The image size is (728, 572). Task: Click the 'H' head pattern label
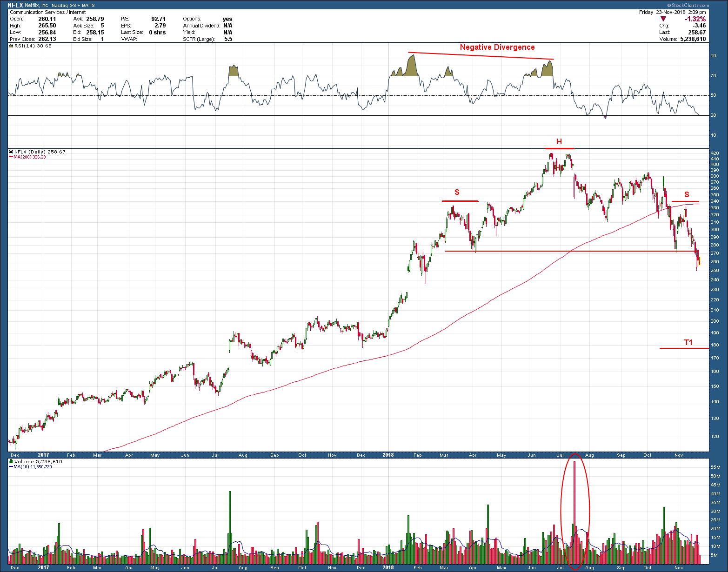tap(559, 142)
